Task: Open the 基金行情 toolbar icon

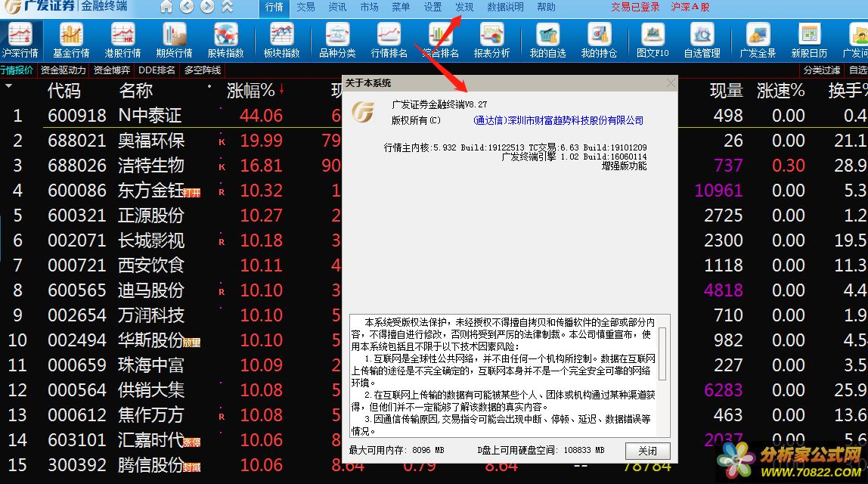Action: (x=71, y=40)
